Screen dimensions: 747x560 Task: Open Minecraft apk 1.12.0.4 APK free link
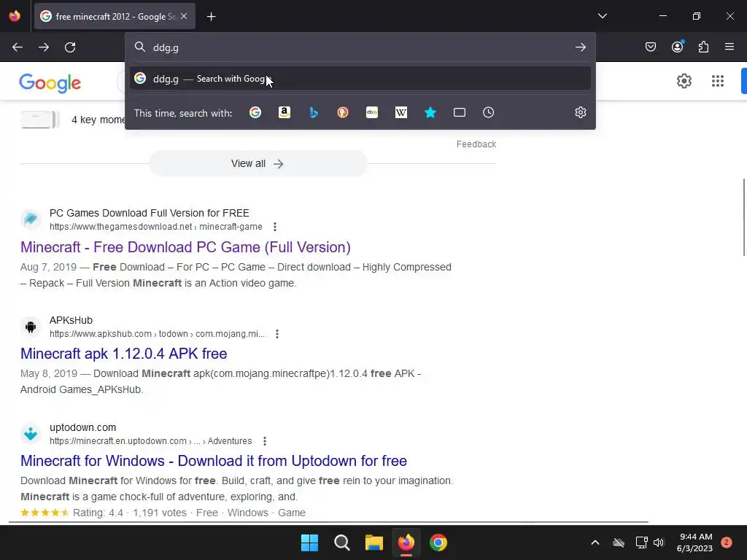[124, 354]
